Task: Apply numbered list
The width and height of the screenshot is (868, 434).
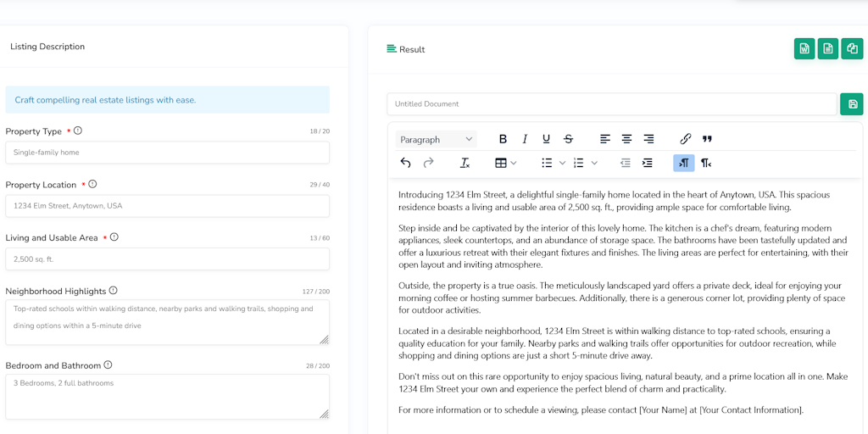Action: tap(579, 163)
